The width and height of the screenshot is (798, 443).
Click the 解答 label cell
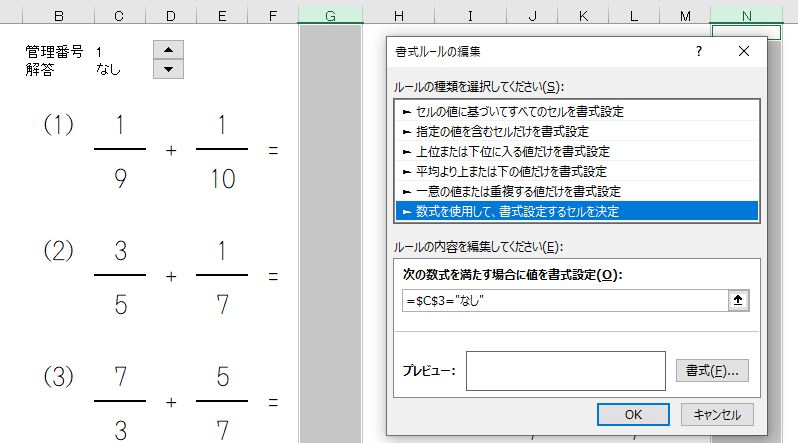(x=40, y=69)
